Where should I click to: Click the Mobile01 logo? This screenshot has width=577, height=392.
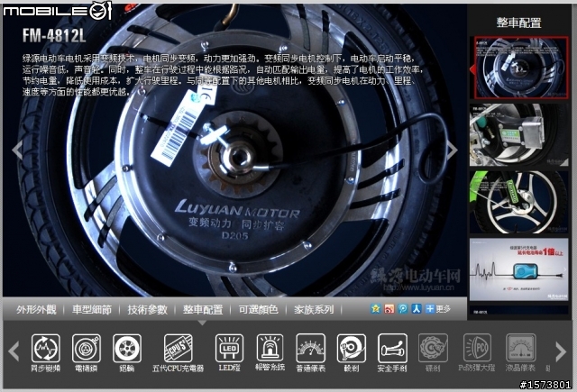click(x=58, y=11)
